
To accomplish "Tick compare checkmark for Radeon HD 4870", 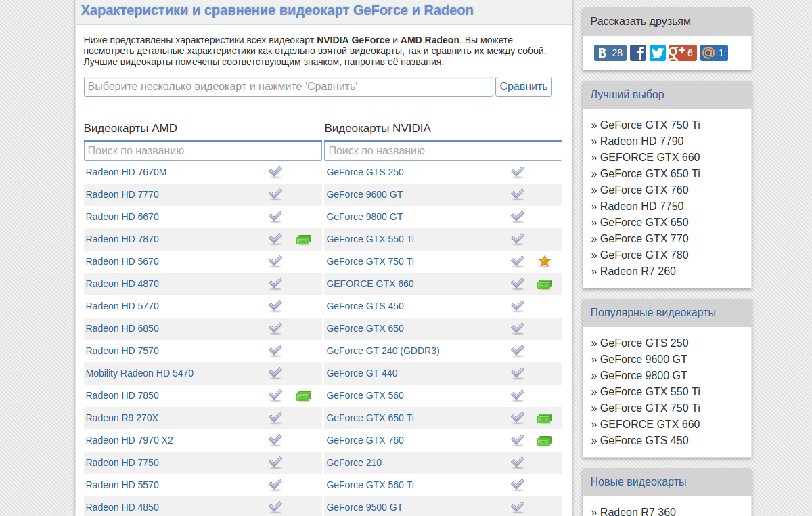I will pos(275,284).
